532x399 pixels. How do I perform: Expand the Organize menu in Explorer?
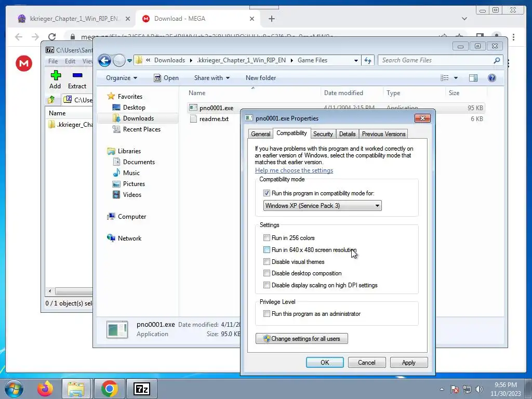pyautogui.click(x=122, y=78)
